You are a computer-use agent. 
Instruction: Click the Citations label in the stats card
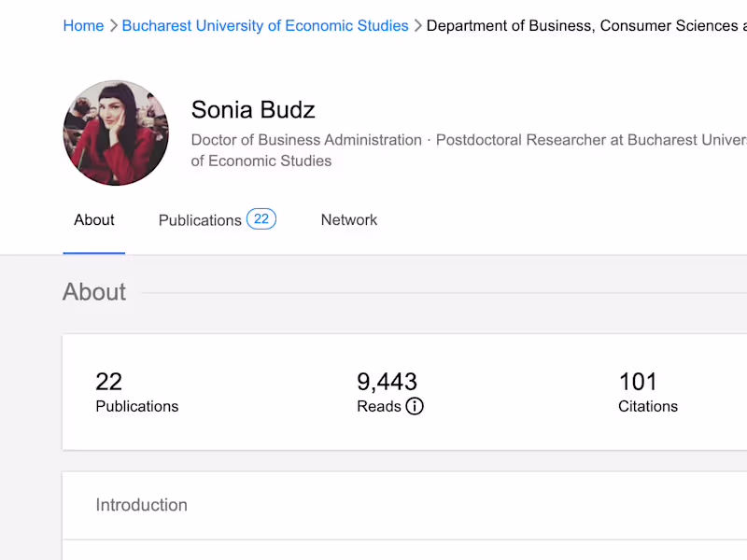pos(648,407)
